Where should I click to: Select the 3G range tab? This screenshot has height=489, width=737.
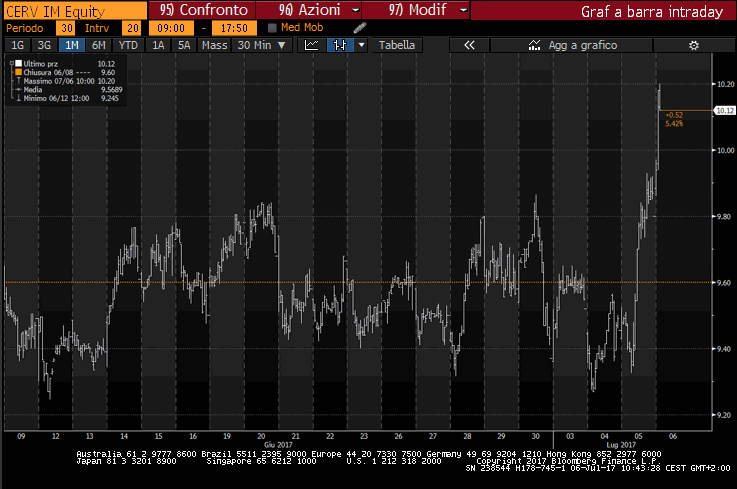coord(44,45)
